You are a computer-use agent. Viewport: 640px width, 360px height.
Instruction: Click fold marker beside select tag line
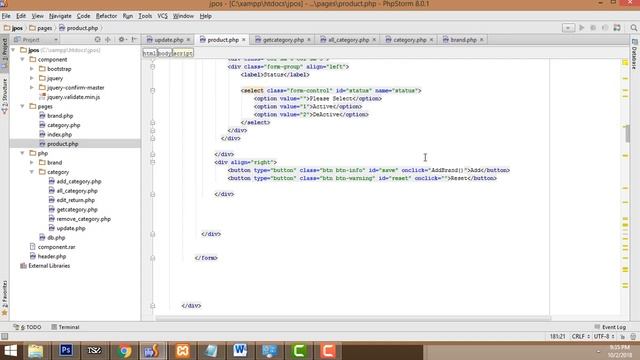pos(153,91)
